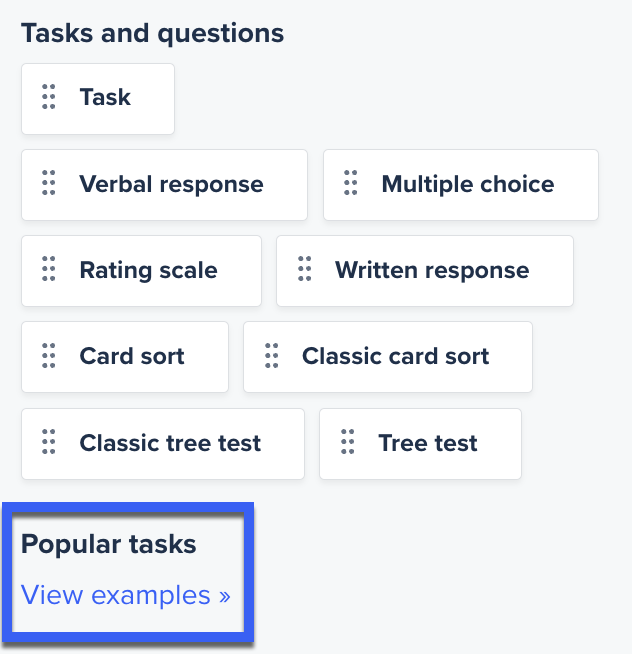Choose the Multiple choice question type

point(461,185)
